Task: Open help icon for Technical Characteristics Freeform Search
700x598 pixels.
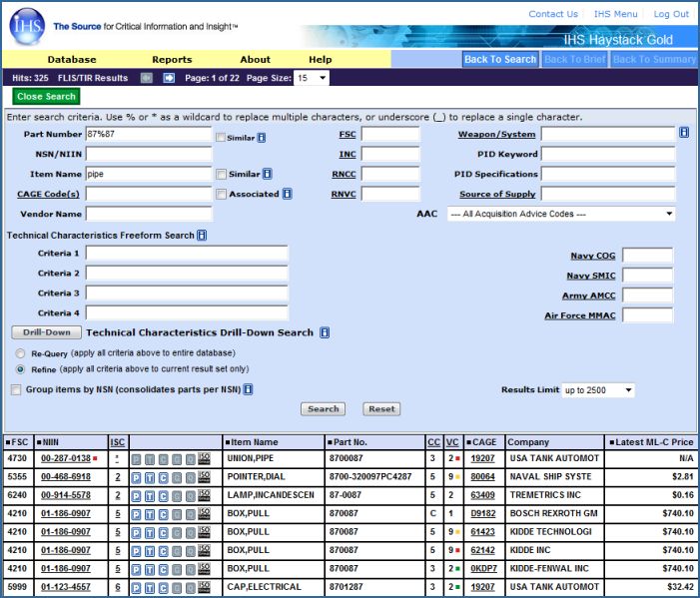Action: (202, 235)
